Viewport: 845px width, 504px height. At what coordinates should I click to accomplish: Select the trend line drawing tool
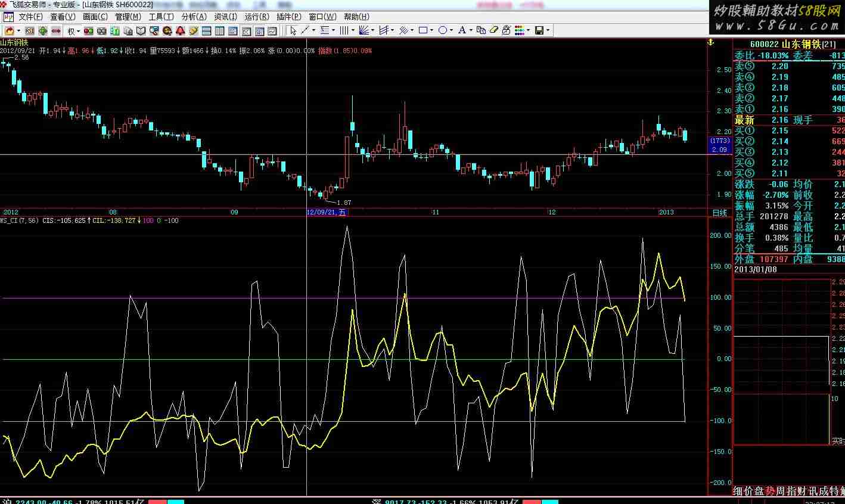pyautogui.click(x=305, y=30)
